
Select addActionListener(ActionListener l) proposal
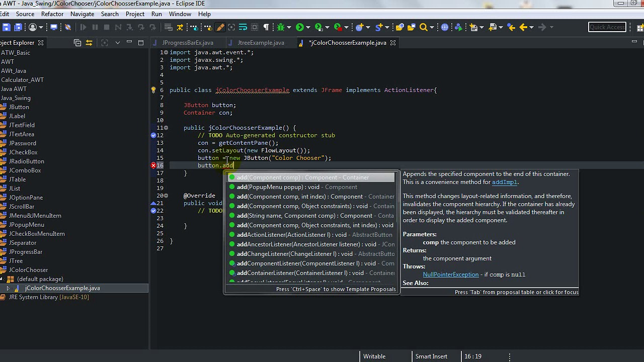pyautogui.click(x=311, y=235)
